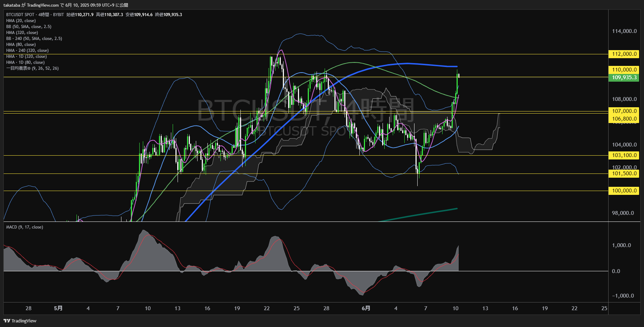Click the 安値109,914.6 low value
The height and width of the screenshot is (327, 644).
[139, 15]
